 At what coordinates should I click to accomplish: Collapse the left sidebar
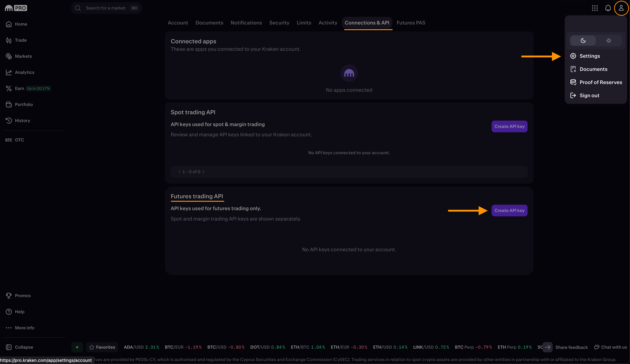pyautogui.click(x=24, y=347)
